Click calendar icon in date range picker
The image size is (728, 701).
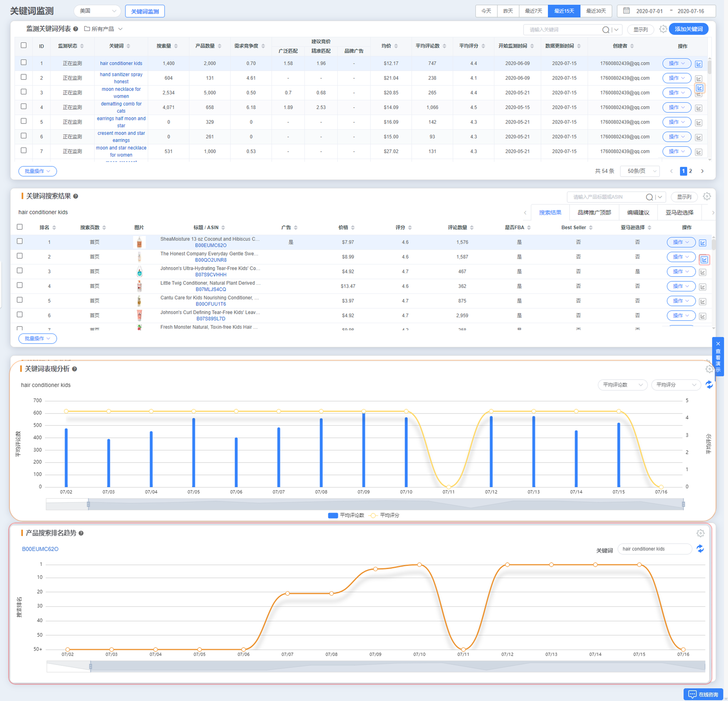pos(626,11)
